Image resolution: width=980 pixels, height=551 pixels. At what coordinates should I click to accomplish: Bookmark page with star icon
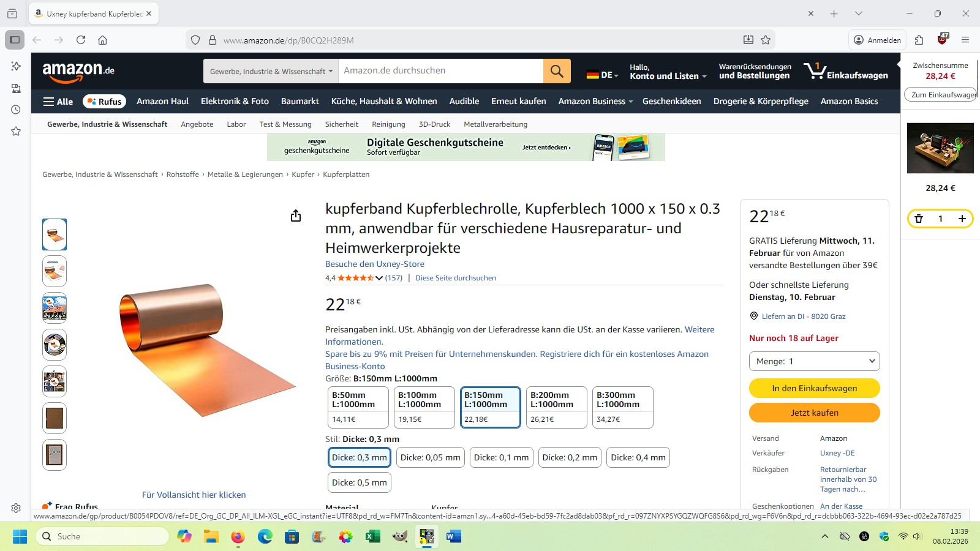[766, 40]
